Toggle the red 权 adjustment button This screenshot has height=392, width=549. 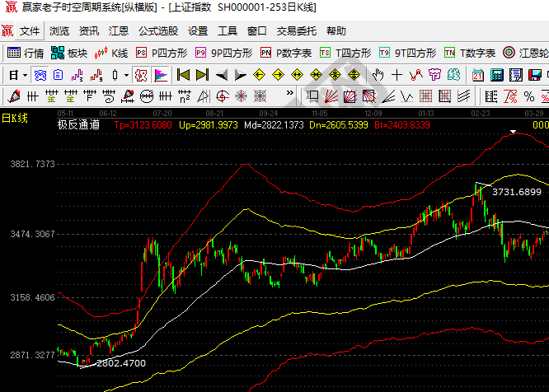pos(140,75)
